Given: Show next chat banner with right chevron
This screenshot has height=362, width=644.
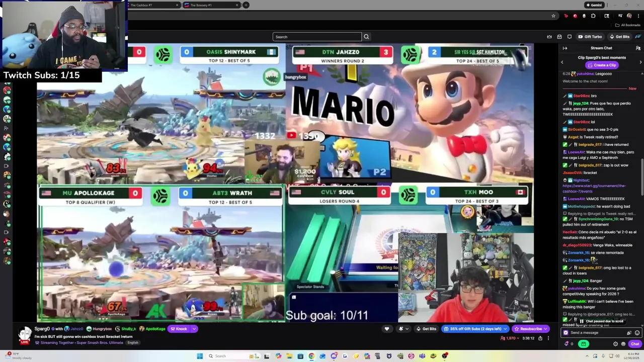Looking at the screenshot, I should (640, 62).
